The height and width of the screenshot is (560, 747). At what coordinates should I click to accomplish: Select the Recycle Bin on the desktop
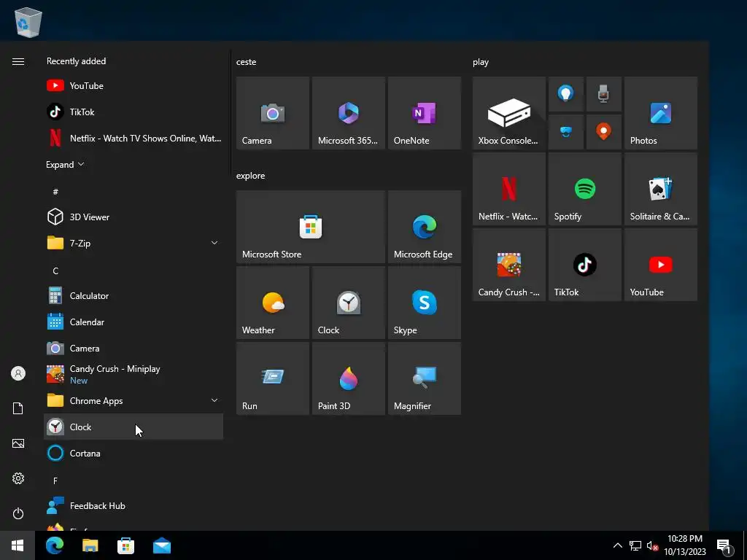point(28,22)
